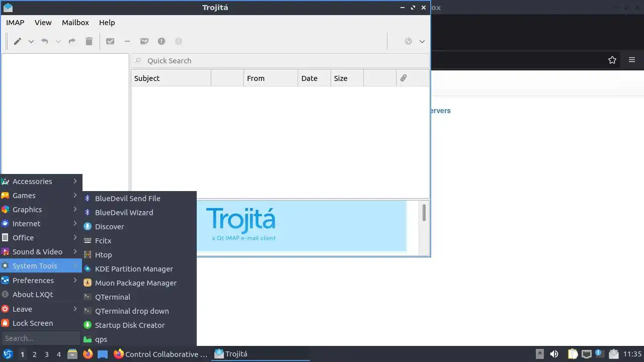Open Startup Disk Creator
This screenshot has height=362, width=644.
pos(139,325)
